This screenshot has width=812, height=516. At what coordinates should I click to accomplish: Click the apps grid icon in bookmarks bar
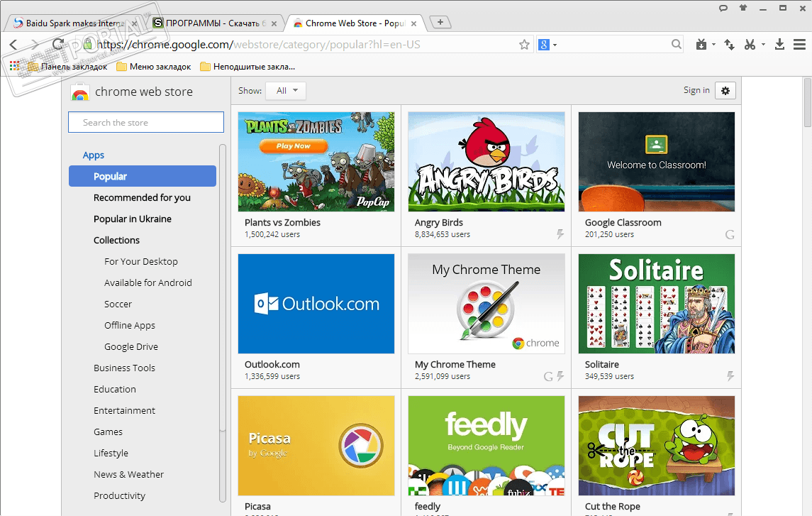pyautogui.click(x=14, y=66)
